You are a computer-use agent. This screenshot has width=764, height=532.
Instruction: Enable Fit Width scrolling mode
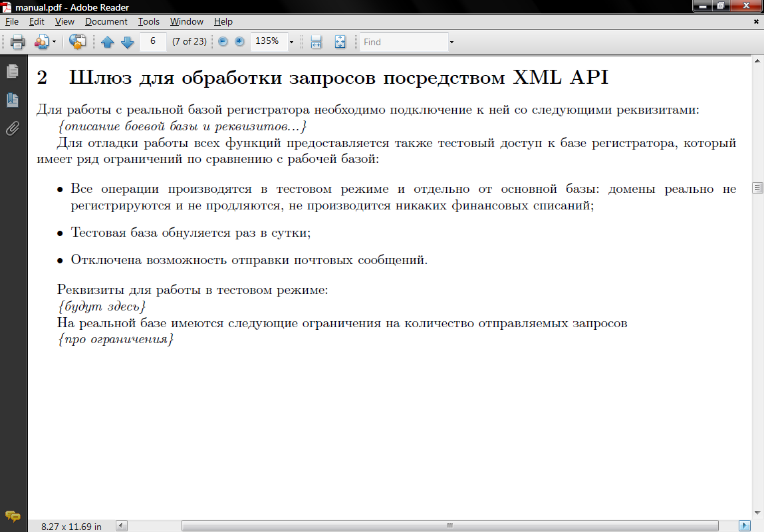pyautogui.click(x=317, y=42)
